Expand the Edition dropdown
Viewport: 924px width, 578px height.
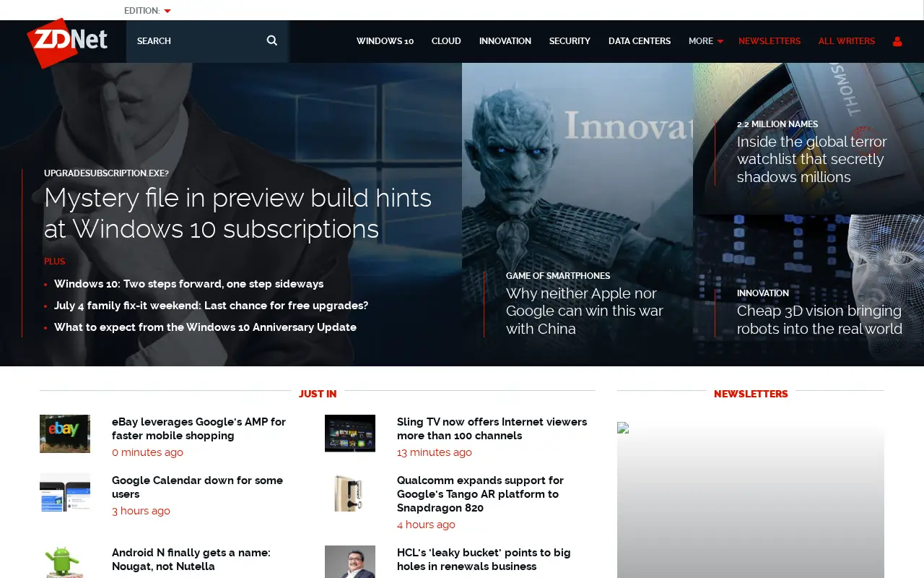pyautogui.click(x=147, y=11)
